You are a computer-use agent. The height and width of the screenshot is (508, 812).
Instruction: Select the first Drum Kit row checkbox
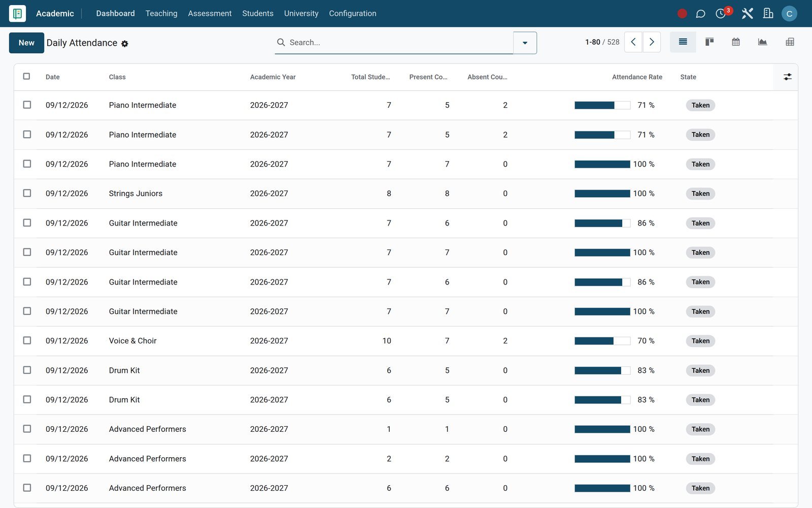(27, 370)
